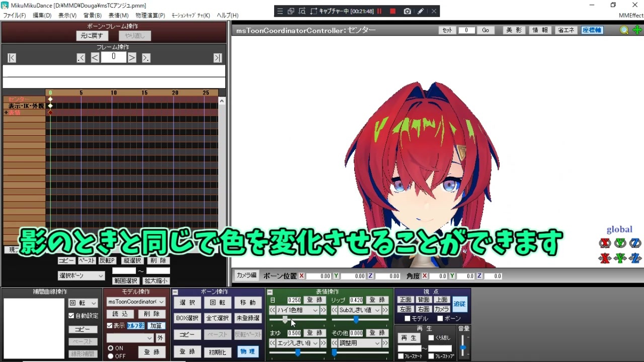Viewport: 644px width, 362px height.
Task: Open the 回転 interpolation curve dropdown
Action: (84, 303)
